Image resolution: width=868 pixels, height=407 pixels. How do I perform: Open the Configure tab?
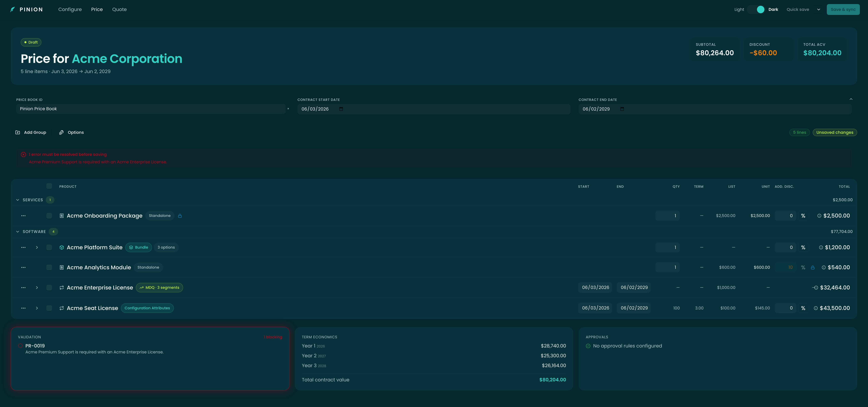[70, 9]
